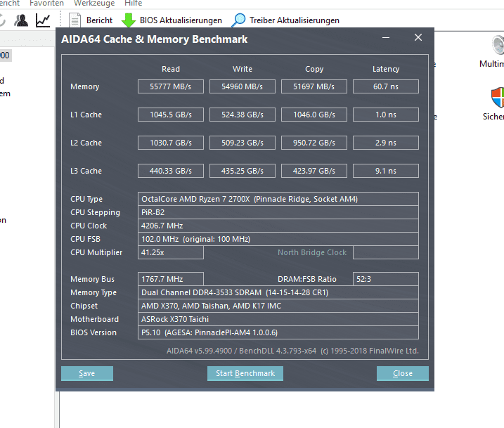Open the Sicherheit shield icon
Viewport: 504px width, 428px height.
498,98
